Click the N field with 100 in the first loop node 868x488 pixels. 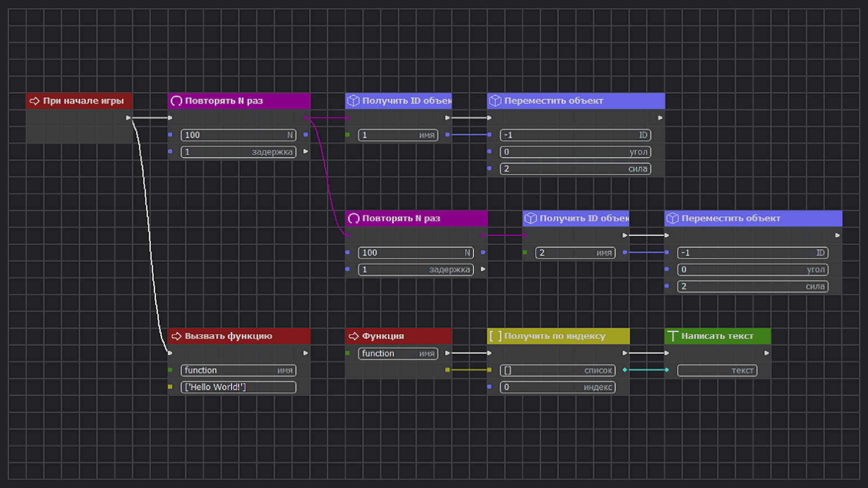click(x=239, y=135)
